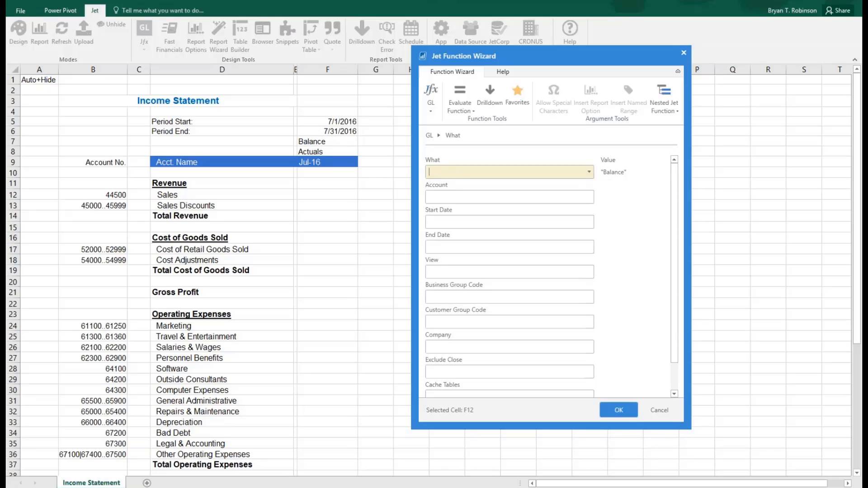The image size is (868, 488).
Task: Click inside the Account input field
Action: coord(509,197)
